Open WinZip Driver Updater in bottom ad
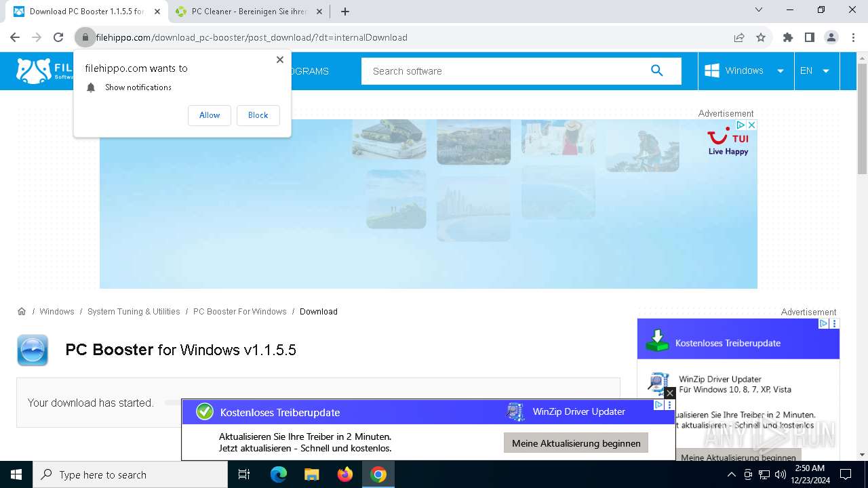This screenshot has height=488, width=868. (578, 411)
